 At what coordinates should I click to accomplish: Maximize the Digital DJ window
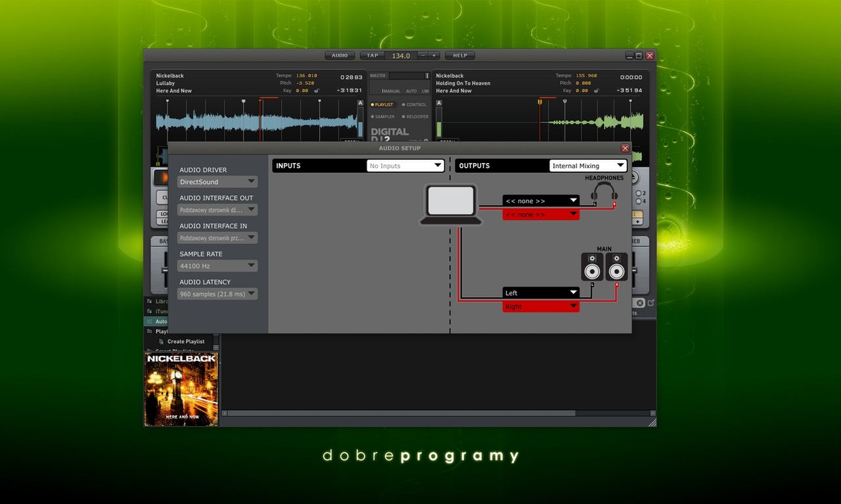click(639, 56)
